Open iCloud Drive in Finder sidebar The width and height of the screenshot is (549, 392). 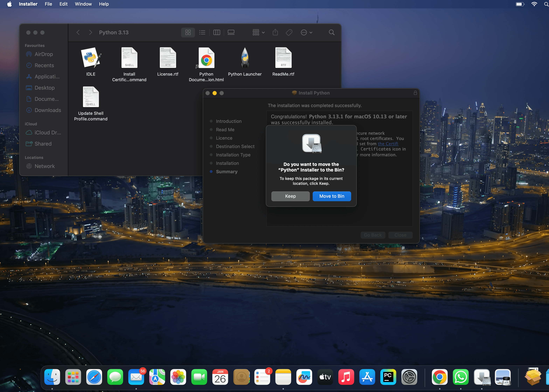click(43, 132)
